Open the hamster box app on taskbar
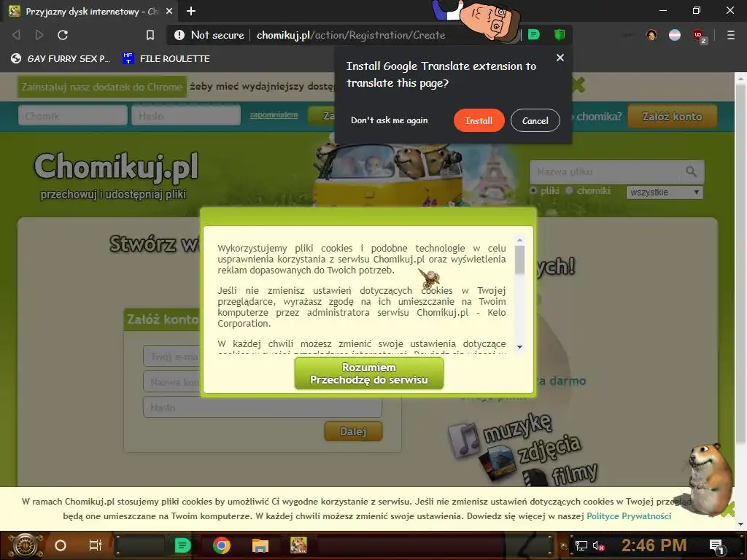The width and height of the screenshot is (747, 560). [x=298, y=545]
